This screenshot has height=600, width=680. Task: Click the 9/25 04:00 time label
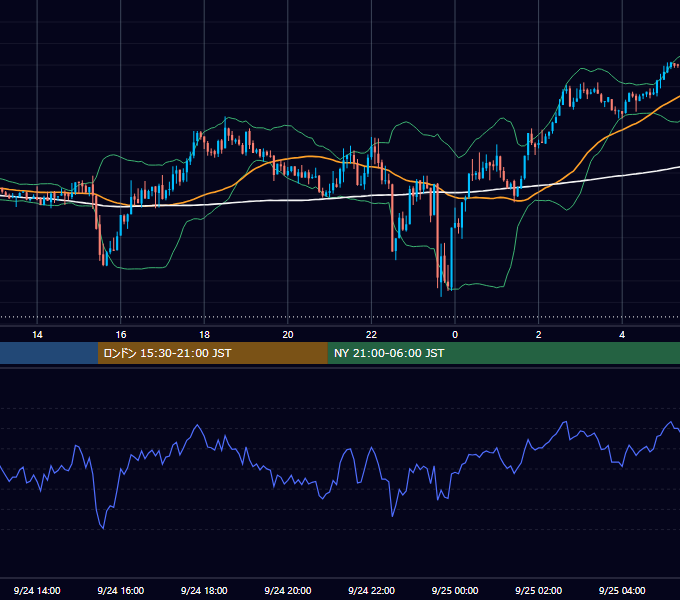(x=622, y=590)
